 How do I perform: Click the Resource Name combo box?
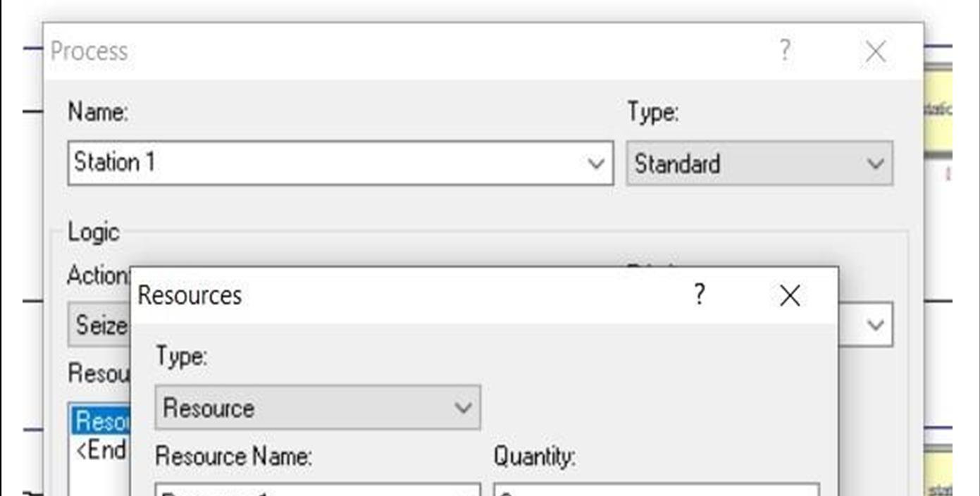point(317,490)
